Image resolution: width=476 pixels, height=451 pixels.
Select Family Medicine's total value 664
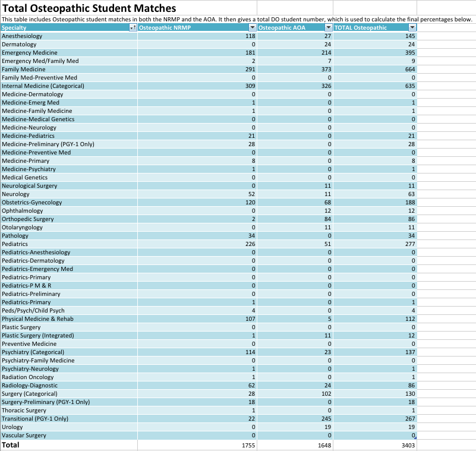click(x=410, y=69)
